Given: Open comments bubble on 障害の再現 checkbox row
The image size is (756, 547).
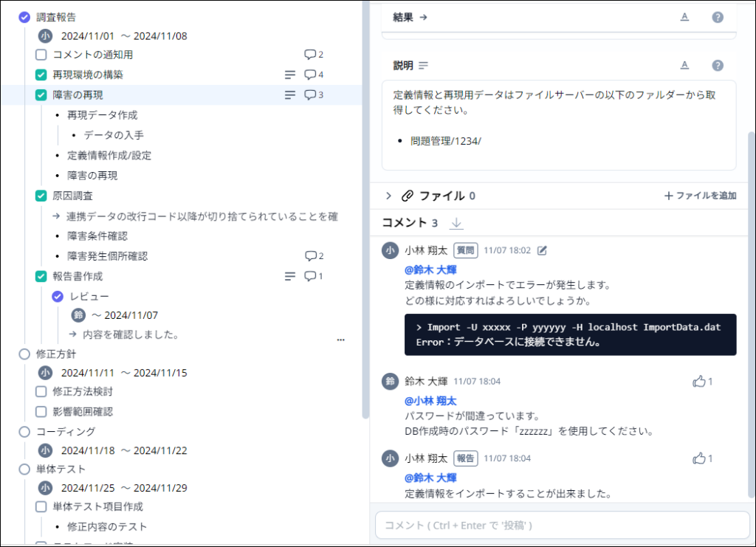Looking at the screenshot, I should pos(313,95).
